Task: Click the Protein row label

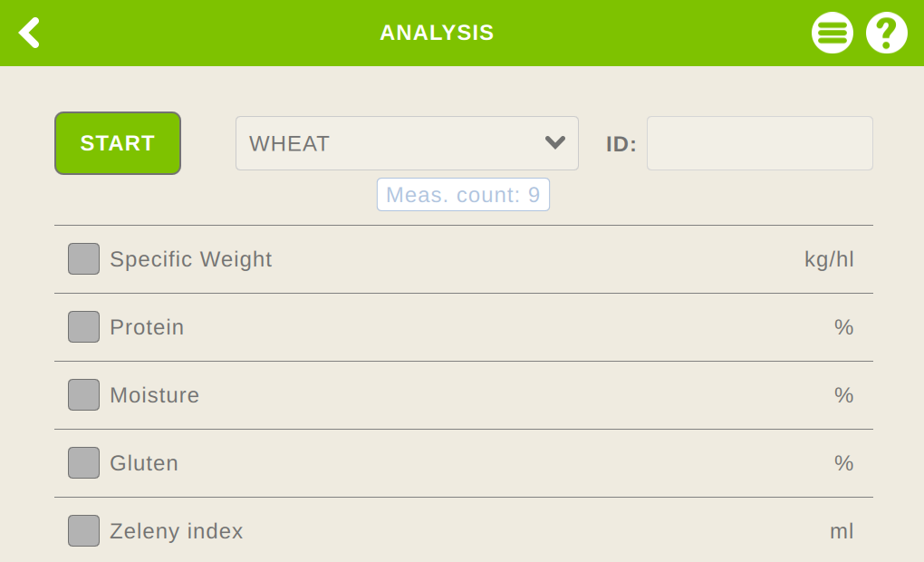Action: pyautogui.click(x=147, y=327)
